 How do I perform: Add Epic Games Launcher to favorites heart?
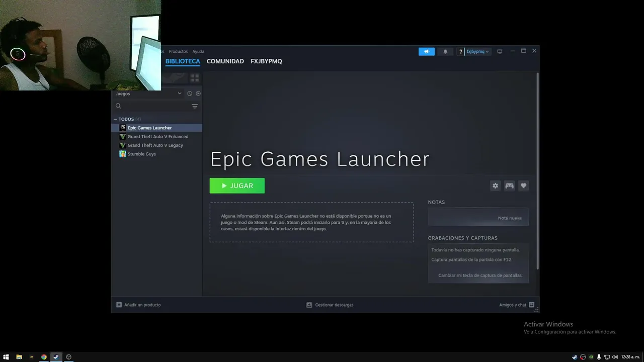tap(523, 186)
